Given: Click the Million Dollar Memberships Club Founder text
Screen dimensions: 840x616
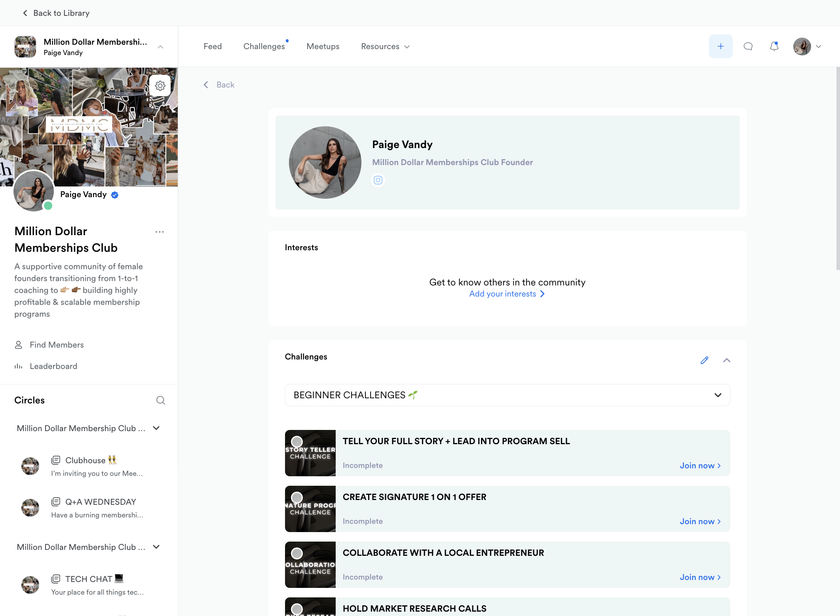Looking at the screenshot, I should click(452, 162).
